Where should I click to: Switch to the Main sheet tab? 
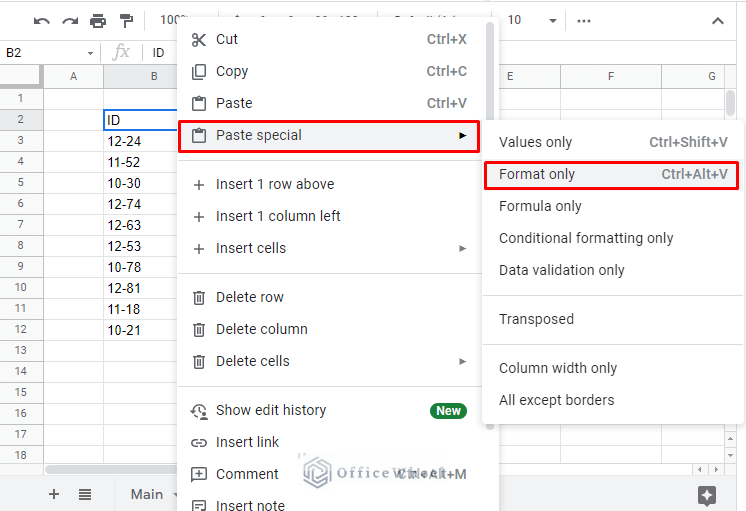[146, 494]
